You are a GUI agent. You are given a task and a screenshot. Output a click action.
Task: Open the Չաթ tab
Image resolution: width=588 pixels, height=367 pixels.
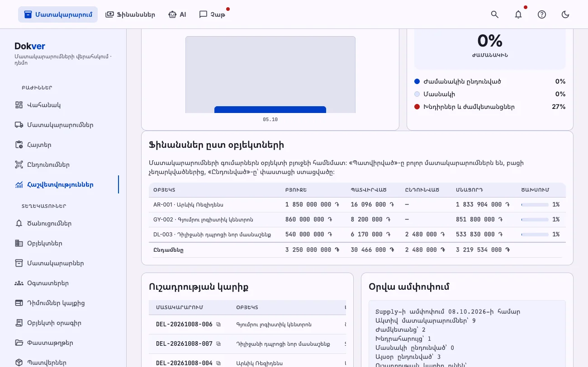(212, 14)
